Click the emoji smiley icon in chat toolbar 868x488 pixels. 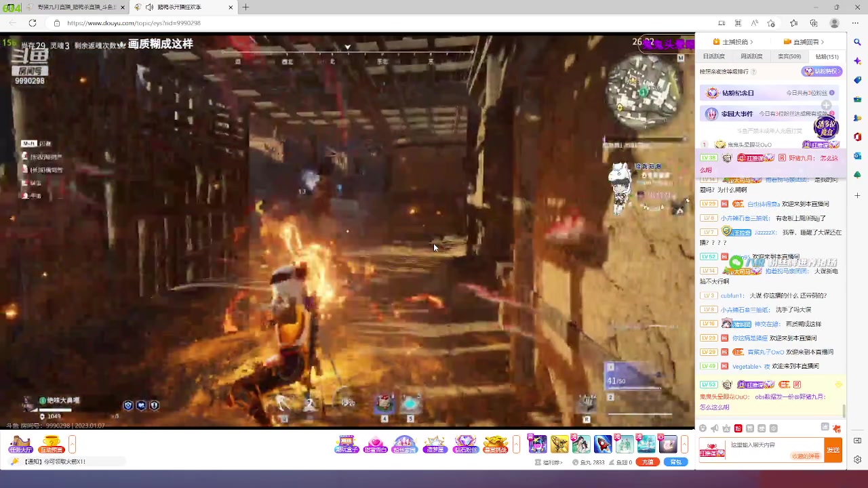703,428
